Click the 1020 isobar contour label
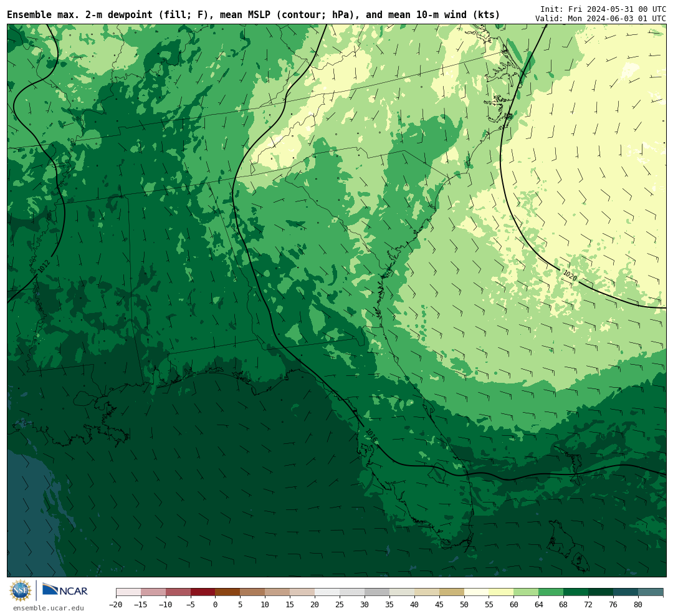 (x=570, y=276)
